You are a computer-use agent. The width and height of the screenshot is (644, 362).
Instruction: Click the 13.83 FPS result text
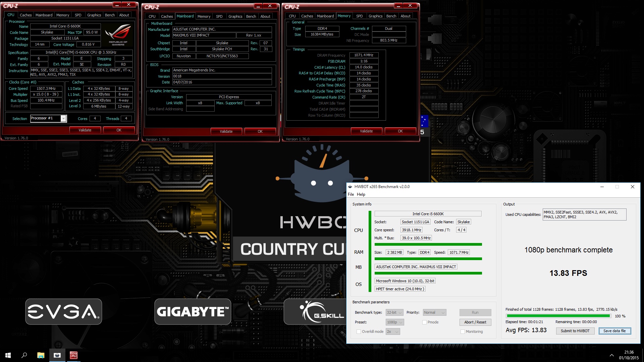[x=568, y=273]
